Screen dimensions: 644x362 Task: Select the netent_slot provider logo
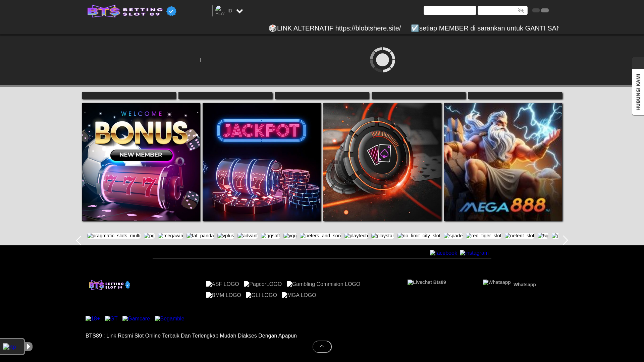[x=520, y=236]
